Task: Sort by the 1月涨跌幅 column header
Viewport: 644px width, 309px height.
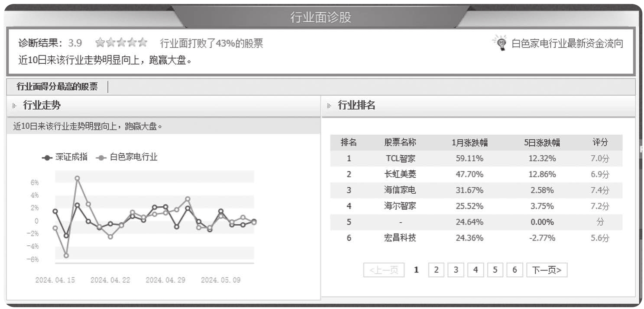Action: tap(469, 142)
